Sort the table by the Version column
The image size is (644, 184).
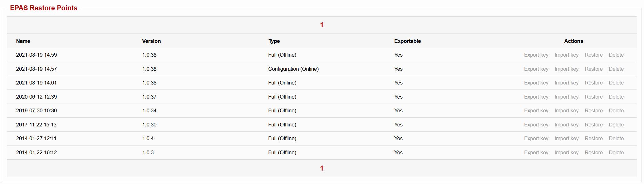point(151,41)
